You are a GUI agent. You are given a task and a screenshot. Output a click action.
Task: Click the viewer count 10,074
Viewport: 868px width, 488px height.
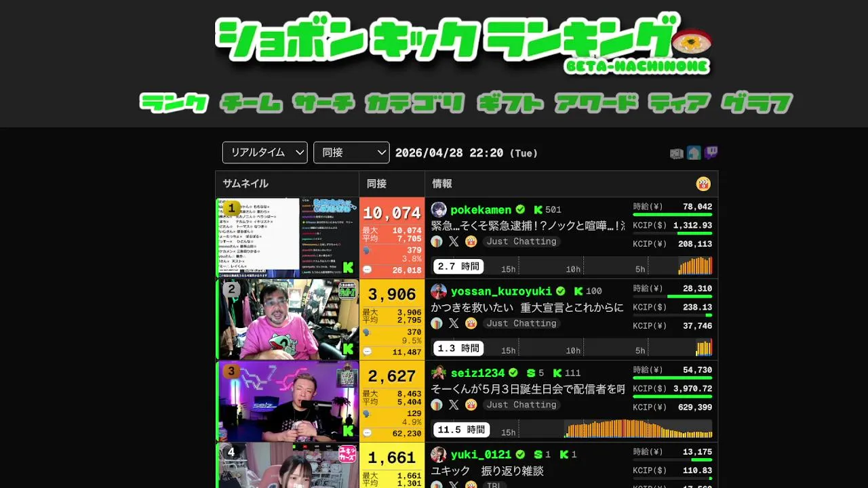tap(392, 213)
